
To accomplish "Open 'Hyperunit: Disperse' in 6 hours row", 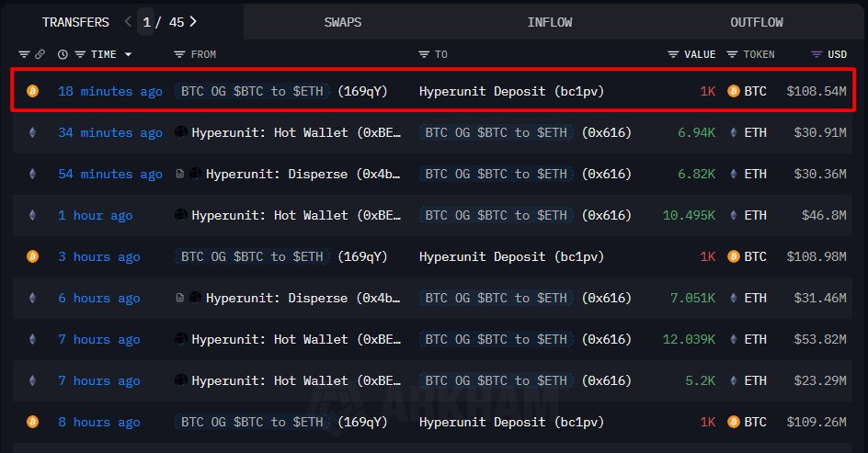I will tap(303, 298).
